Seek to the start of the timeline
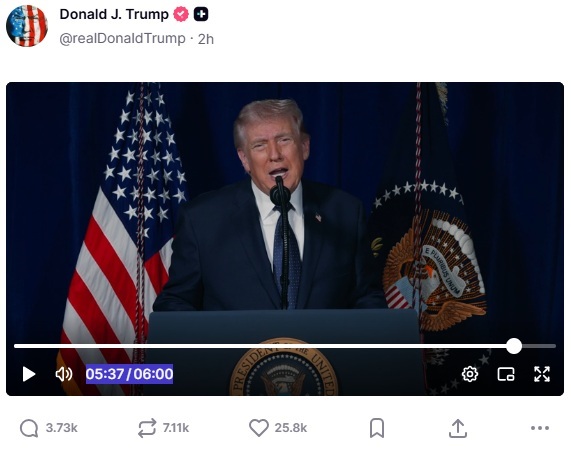 [15, 346]
